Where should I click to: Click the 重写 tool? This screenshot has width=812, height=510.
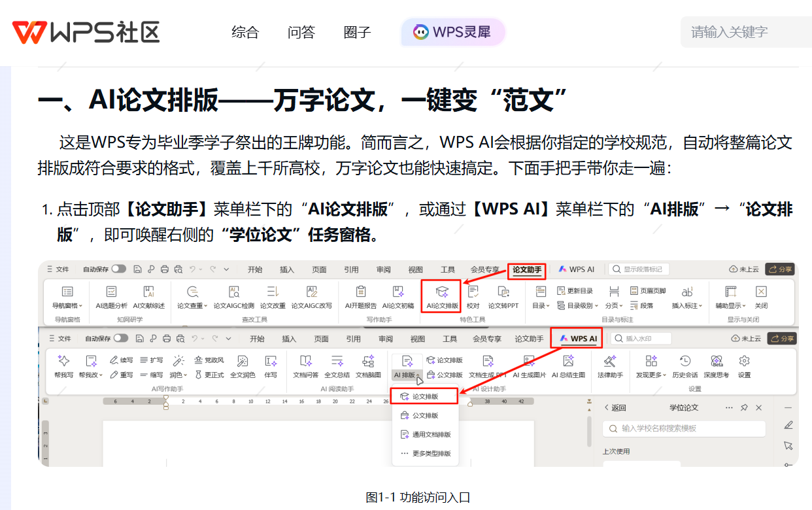(122, 375)
